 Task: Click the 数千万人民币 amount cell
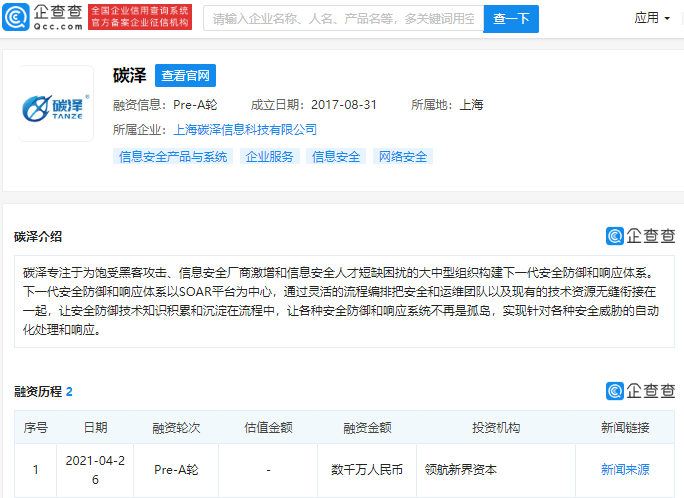[367, 470]
